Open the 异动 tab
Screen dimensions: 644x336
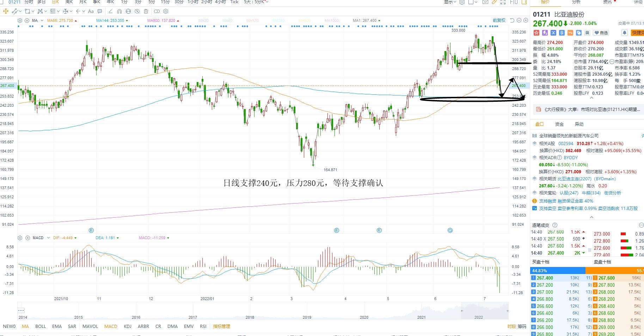[x=579, y=124]
